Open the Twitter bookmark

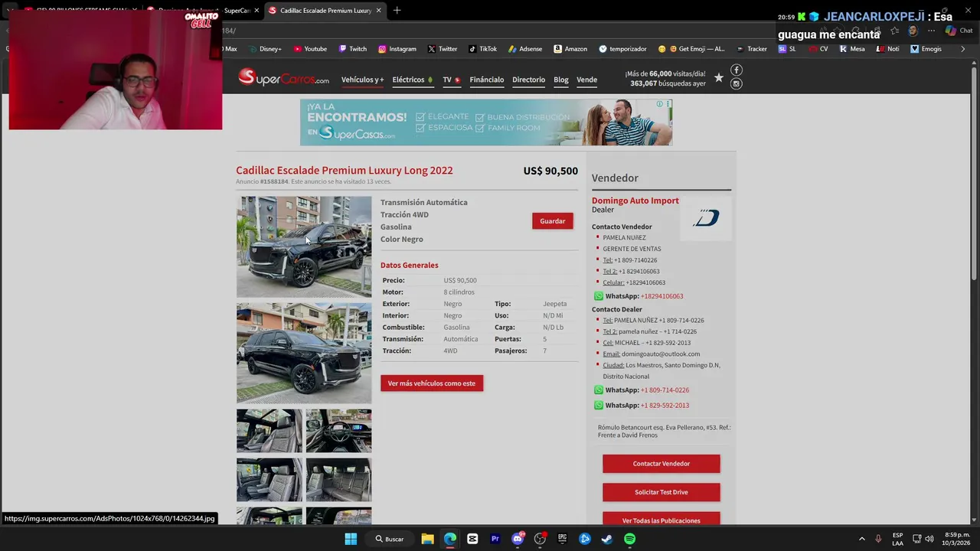pos(443,49)
